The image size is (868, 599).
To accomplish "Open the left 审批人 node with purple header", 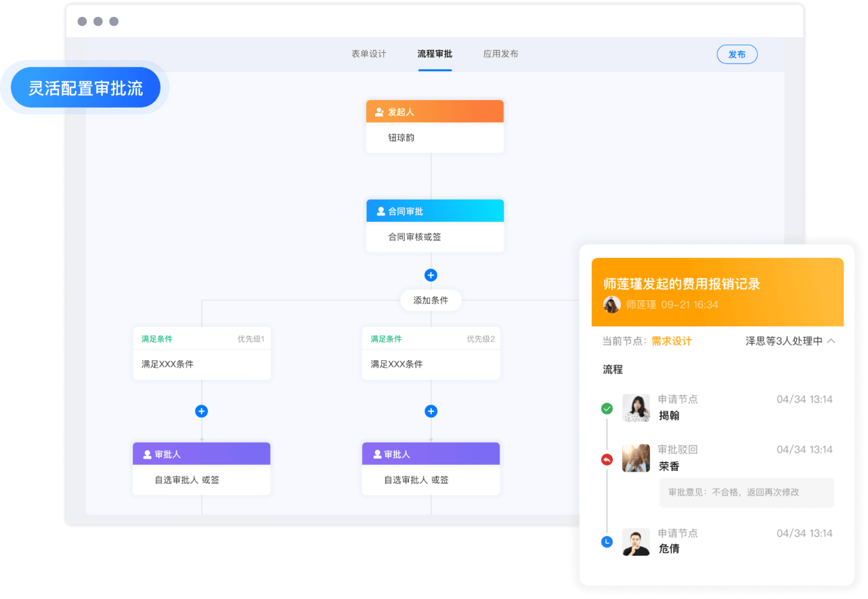I will click(x=201, y=468).
